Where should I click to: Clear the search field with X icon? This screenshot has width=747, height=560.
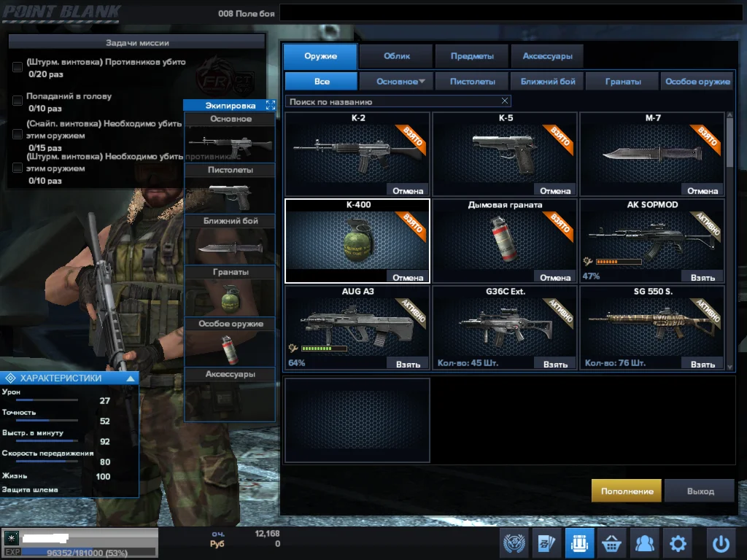pyautogui.click(x=505, y=101)
